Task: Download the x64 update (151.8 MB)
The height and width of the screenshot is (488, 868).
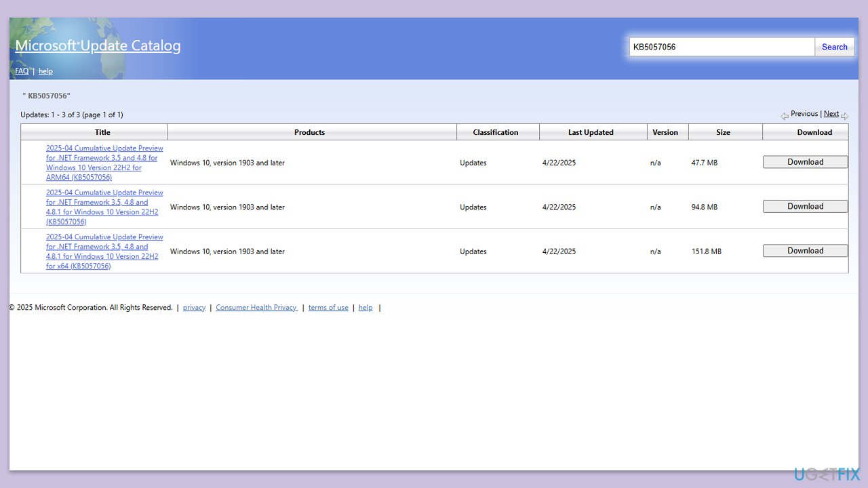Action: pyautogui.click(x=805, y=251)
